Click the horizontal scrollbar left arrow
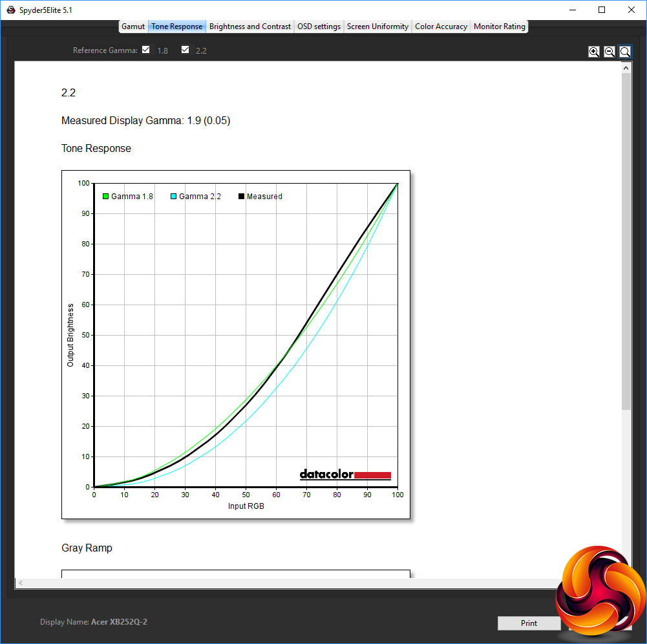Viewport: 647px width, 644px height. [21, 583]
